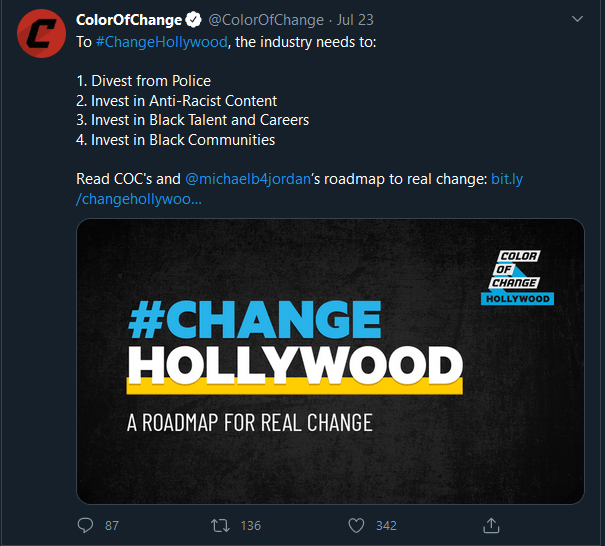This screenshot has width=605, height=546.
Task: Open the #ChangeHollywood roadmap image
Action: tap(330, 360)
